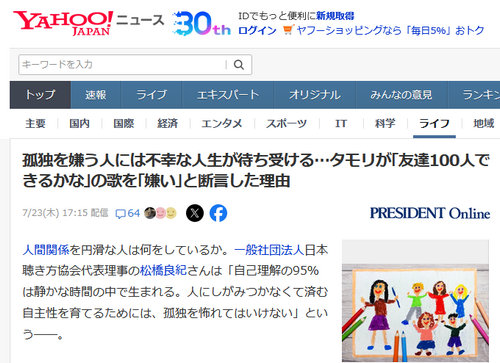Select the みんなの意見 tab

(401, 95)
